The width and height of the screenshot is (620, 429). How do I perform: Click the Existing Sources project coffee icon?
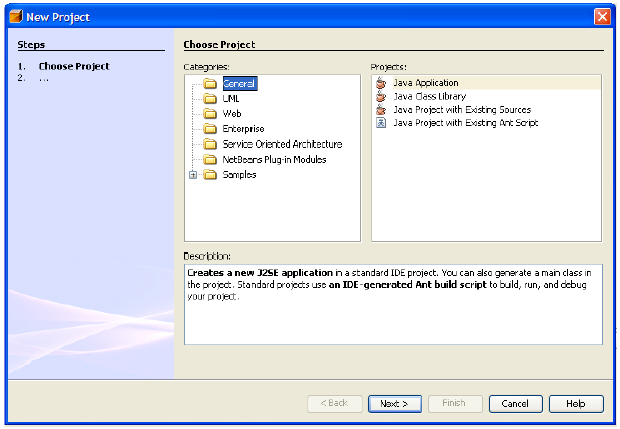coord(381,110)
